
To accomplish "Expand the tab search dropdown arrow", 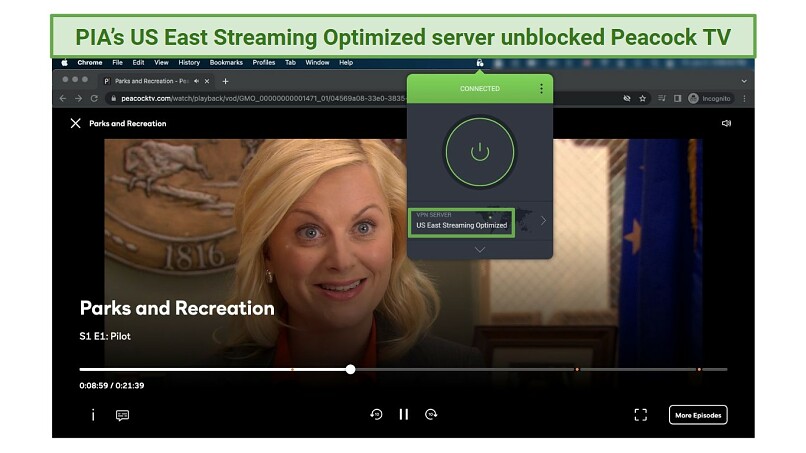I will 744,81.
